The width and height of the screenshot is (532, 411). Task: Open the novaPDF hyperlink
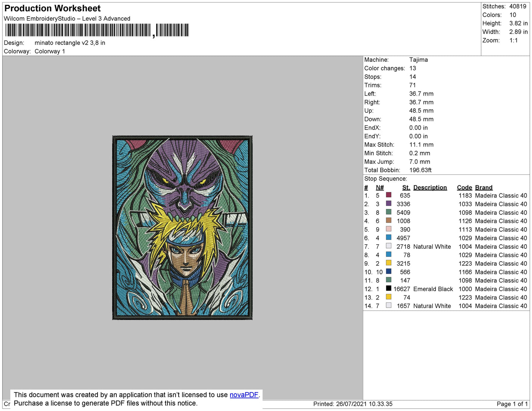[244, 395]
